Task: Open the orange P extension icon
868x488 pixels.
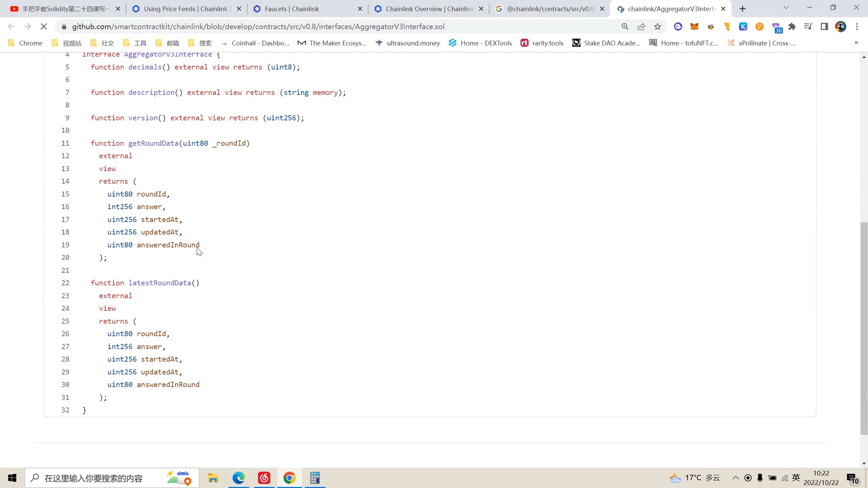Action: point(759,27)
